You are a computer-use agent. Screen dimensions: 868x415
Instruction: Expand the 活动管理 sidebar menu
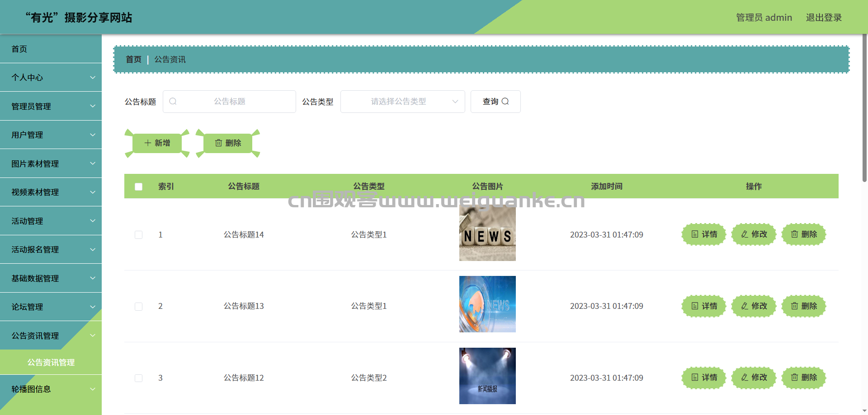(51, 221)
